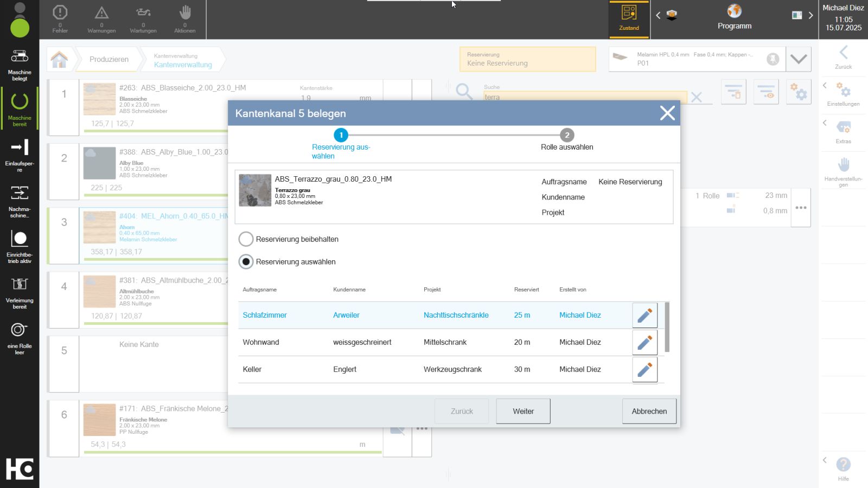This screenshot has height=488, width=868.
Task: Toggle Einrichtbetrieb aktiv in sidebar
Action: (x=20, y=247)
